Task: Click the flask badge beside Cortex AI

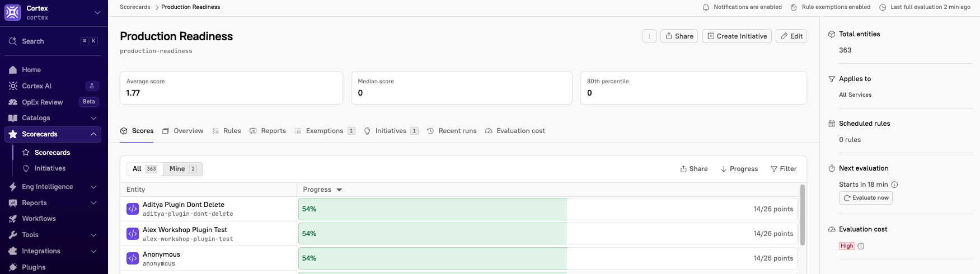Action: point(92,86)
